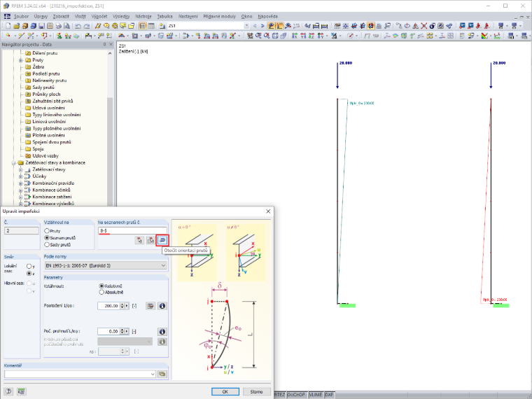
Task: Click the OK button
Action: 225,391
